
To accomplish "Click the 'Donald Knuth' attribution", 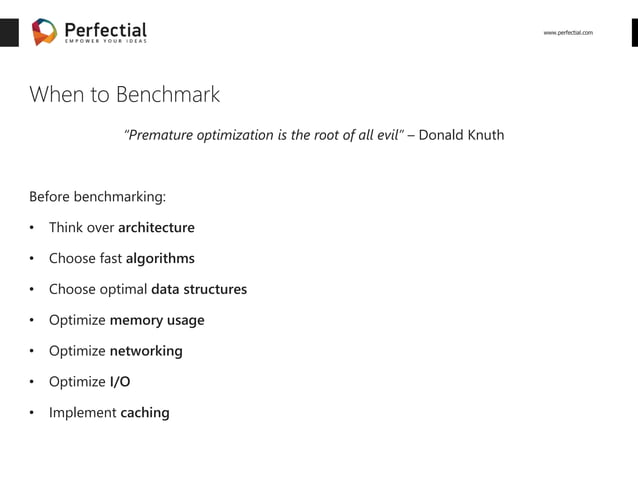I will tap(461, 135).
